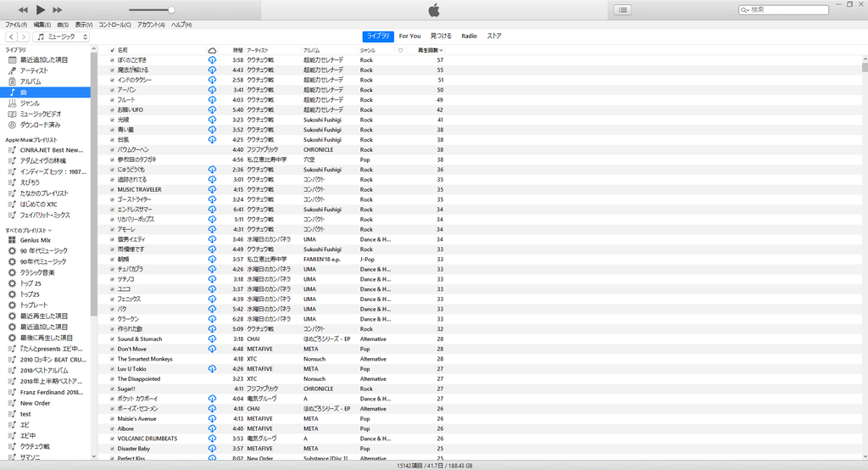Open the コントロール menu
This screenshot has width=868, height=470.
[115, 25]
